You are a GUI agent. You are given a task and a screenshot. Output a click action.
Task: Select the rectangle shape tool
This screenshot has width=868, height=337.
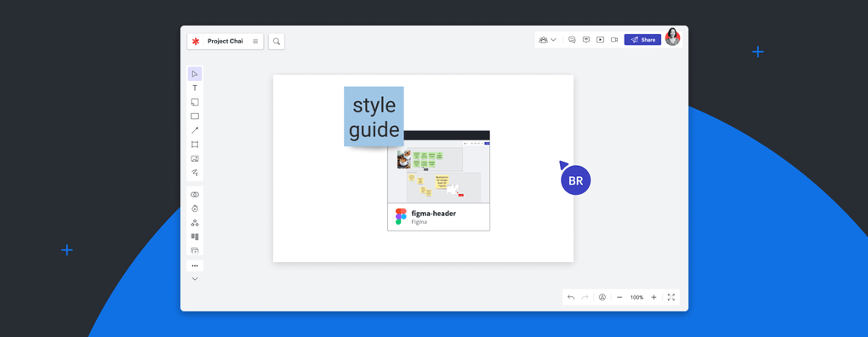coord(195,117)
